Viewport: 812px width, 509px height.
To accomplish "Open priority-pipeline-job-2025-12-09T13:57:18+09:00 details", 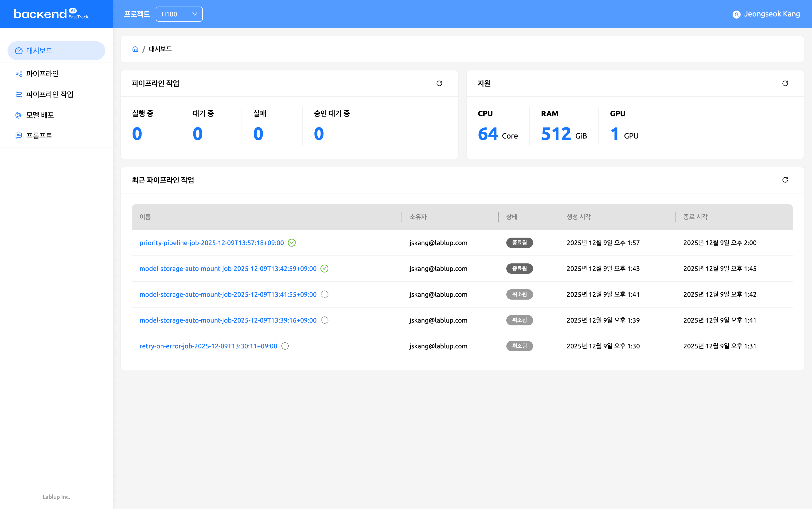I will pos(211,242).
